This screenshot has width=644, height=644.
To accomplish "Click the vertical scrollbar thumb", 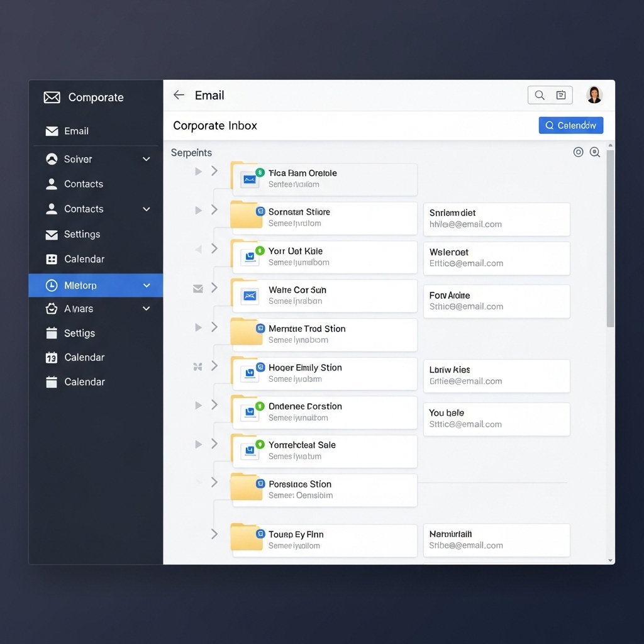I will 609,239.
